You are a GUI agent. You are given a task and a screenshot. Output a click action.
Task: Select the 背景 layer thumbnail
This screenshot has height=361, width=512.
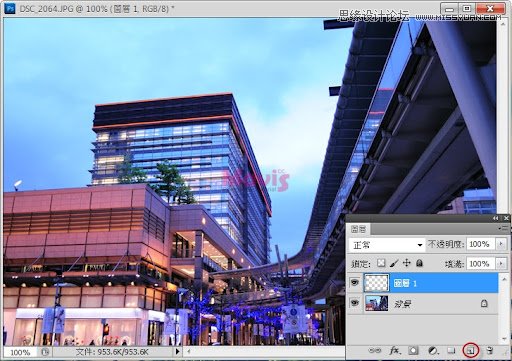click(376, 303)
